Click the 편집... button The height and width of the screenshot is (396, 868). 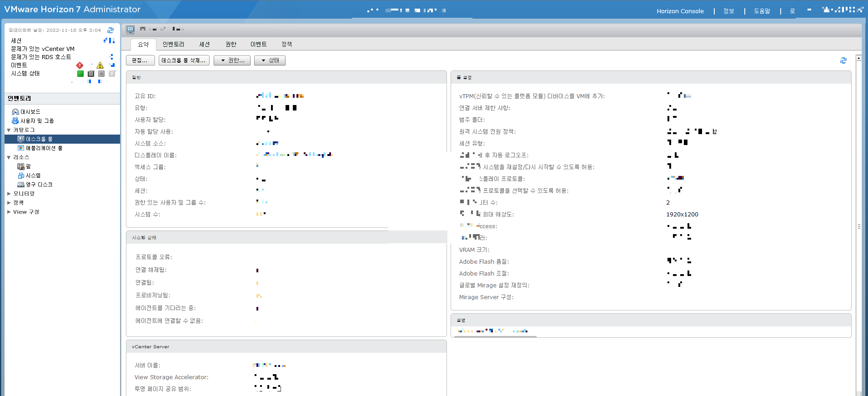coord(140,60)
